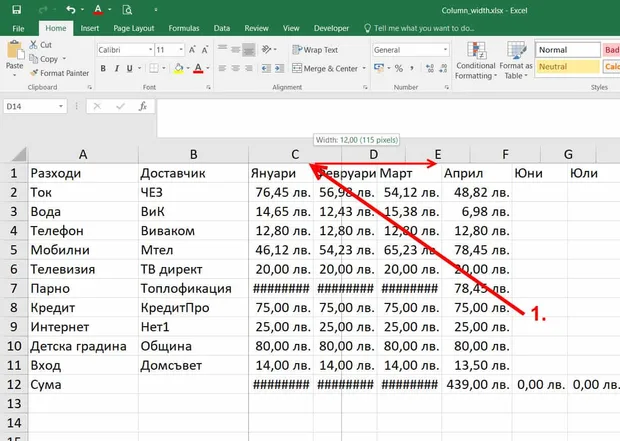Open the General number format dropdown
This screenshot has height=441, width=620.
click(x=445, y=50)
